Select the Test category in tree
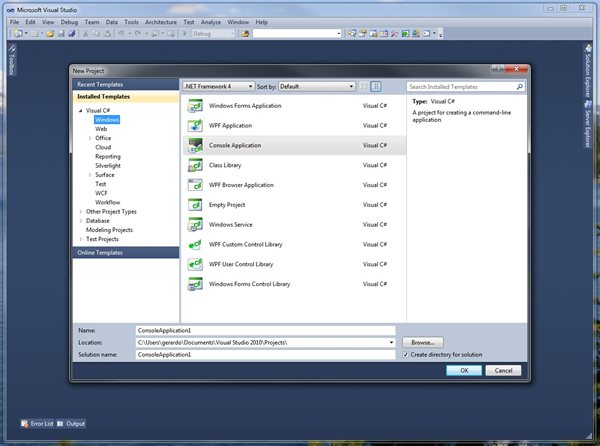Image resolution: width=600 pixels, height=446 pixels. click(100, 184)
